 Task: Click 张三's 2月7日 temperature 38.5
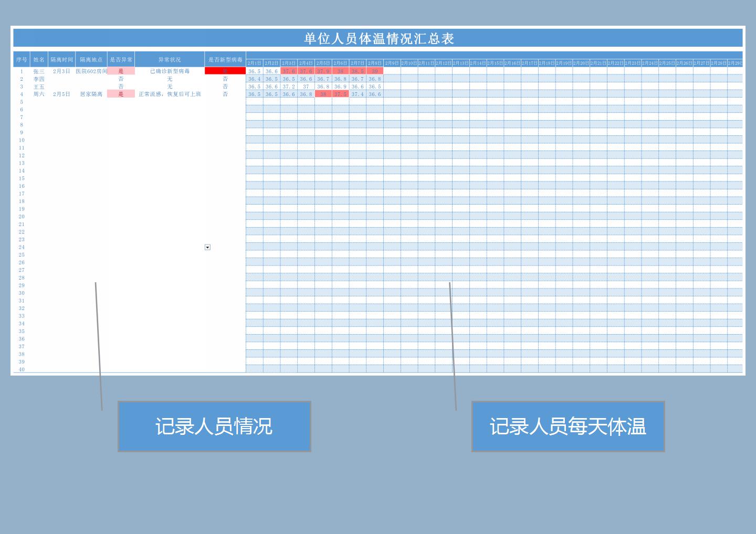point(358,71)
